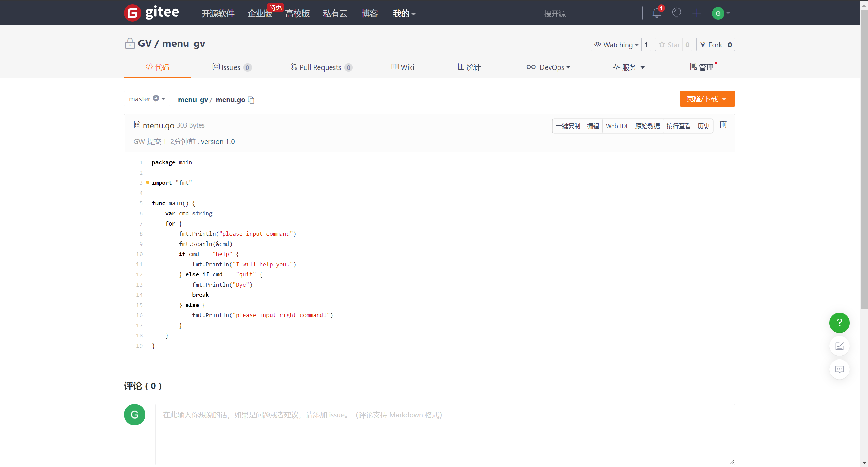
Task: Copy file path with clipboard icon
Action: 251,100
